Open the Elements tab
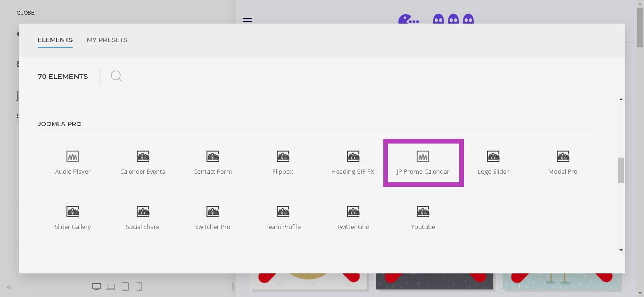This screenshot has height=297, width=644. click(x=55, y=40)
